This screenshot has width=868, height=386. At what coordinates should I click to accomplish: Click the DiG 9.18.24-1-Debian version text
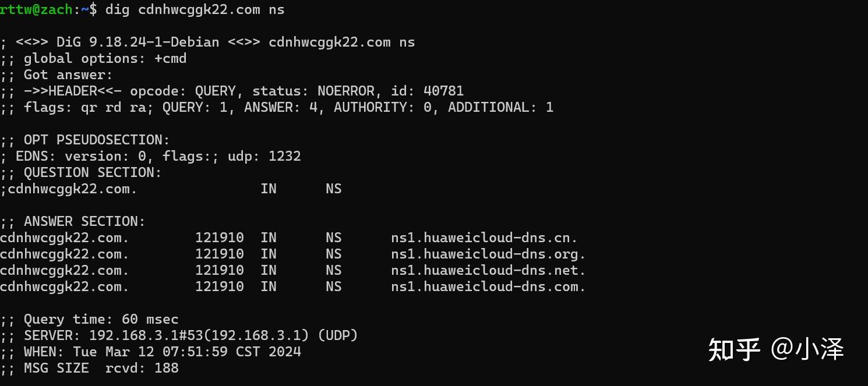[x=138, y=42]
